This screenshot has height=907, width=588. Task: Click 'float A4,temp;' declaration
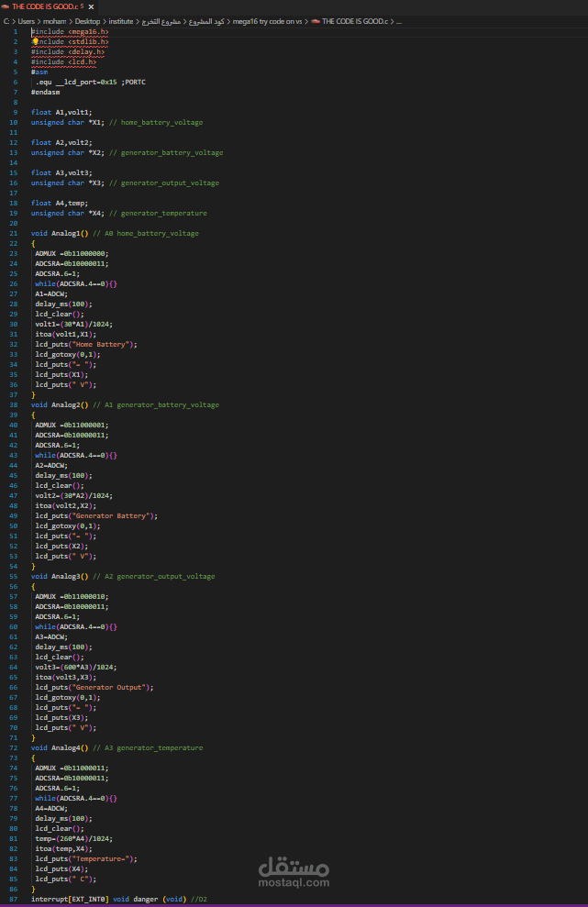pyautogui.click(x=60, y=203)
